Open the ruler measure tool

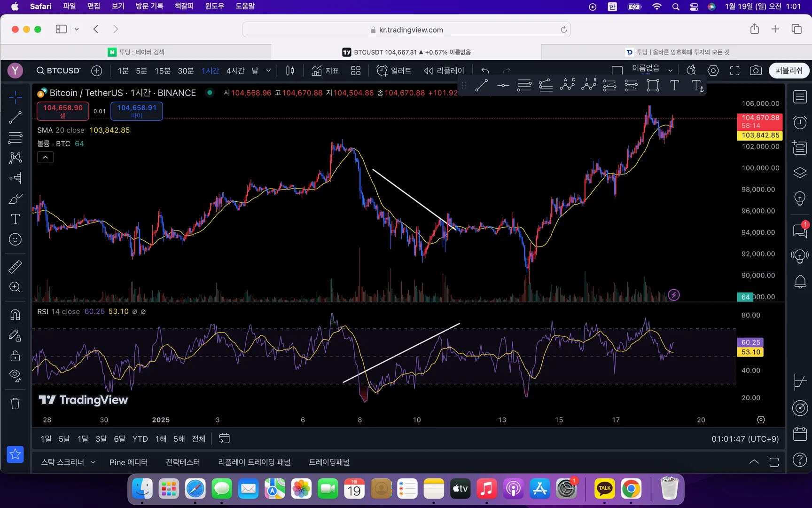coord(15,267)
